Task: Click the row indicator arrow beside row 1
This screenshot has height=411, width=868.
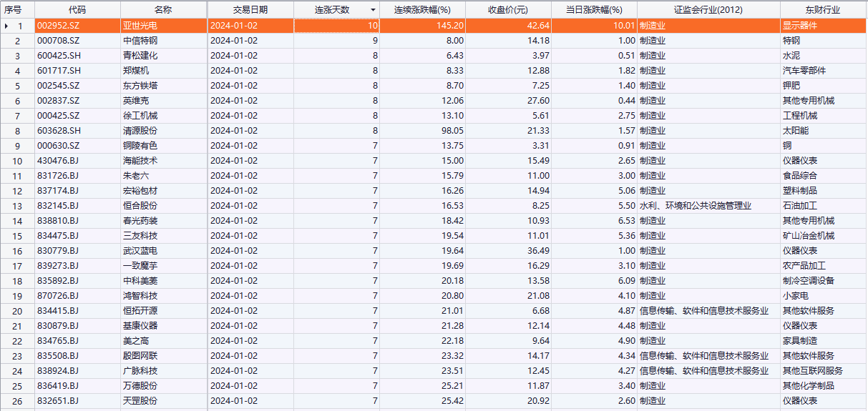Action: pyautogui.click(x=7, y=26)
